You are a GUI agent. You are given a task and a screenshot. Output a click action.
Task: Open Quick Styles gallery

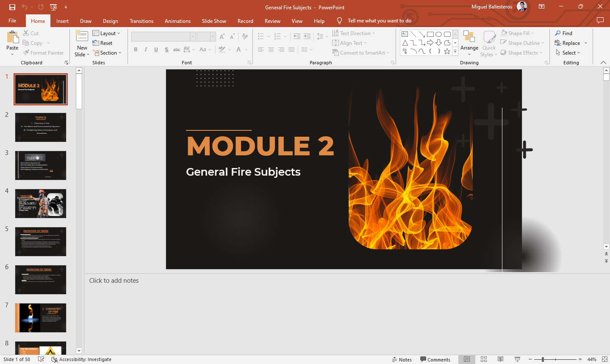tap(489, 43)
